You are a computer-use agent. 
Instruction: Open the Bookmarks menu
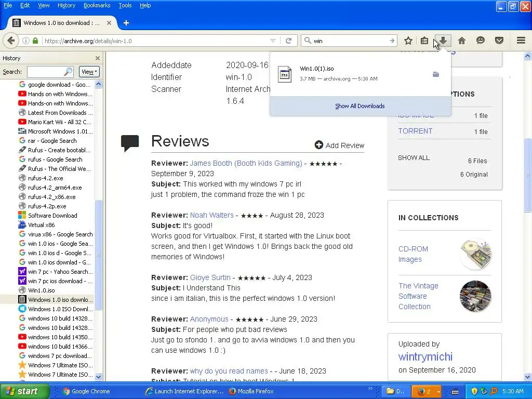pos(97,5)
